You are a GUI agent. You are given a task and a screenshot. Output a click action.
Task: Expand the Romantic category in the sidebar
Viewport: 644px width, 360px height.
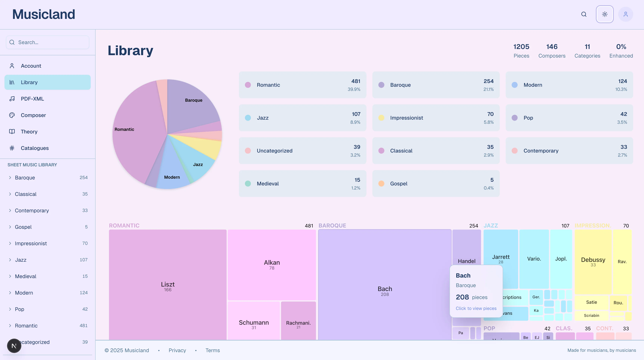[x=10, y=326]
